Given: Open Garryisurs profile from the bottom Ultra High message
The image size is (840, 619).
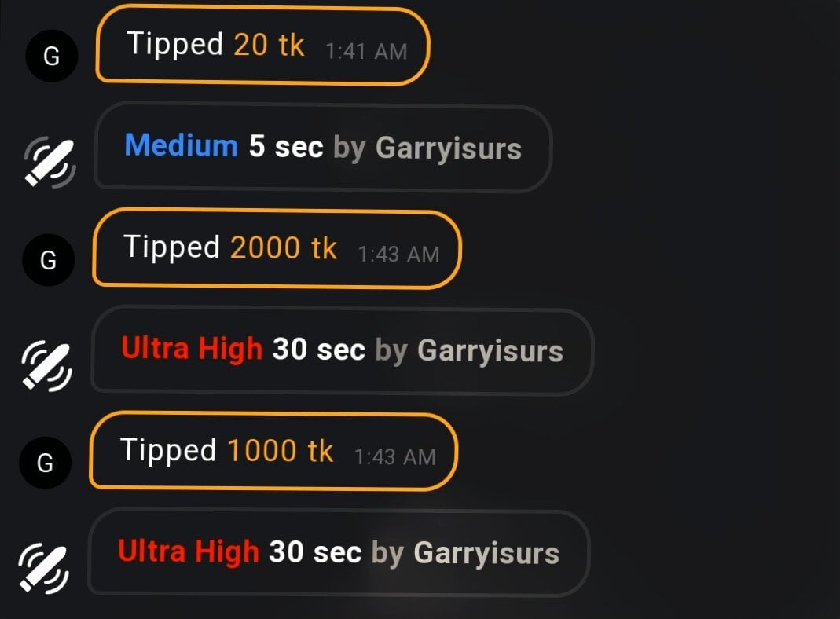Looking at the screenshot, I should pyautogui.click(x=486, y=554).
